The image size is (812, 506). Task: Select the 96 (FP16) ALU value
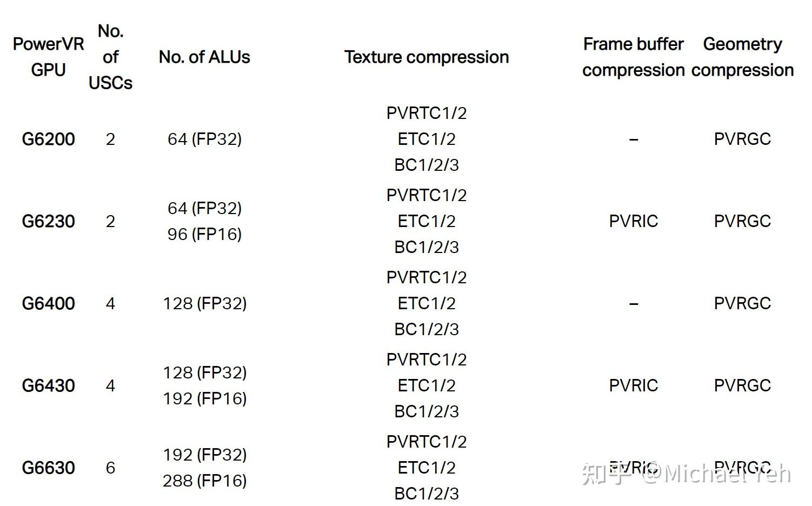click(x=204, y=234)
